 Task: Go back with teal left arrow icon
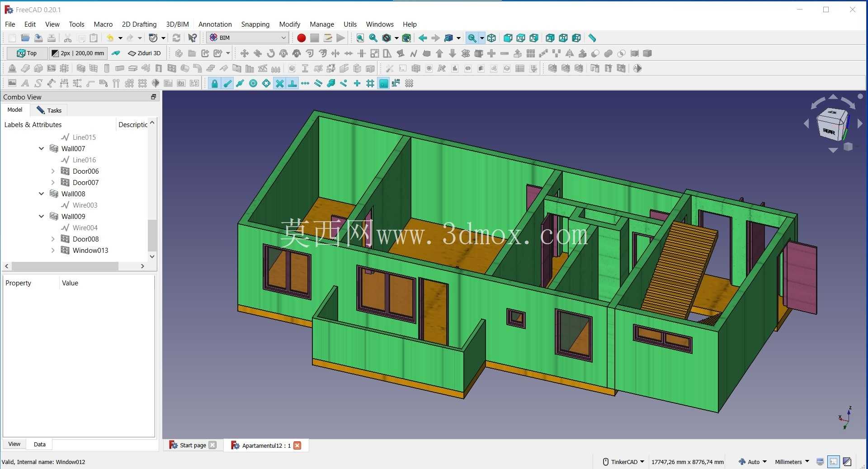423,38
